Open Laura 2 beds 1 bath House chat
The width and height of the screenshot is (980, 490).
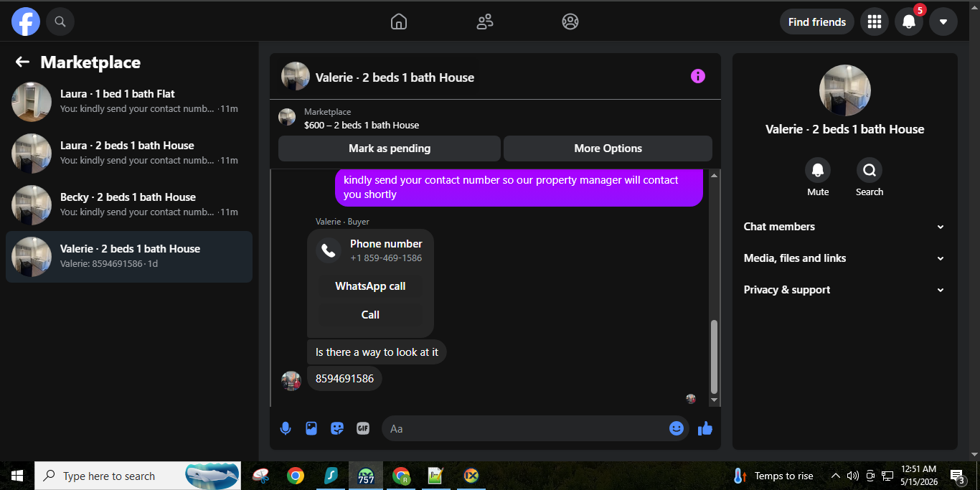[x=129, y=154]
